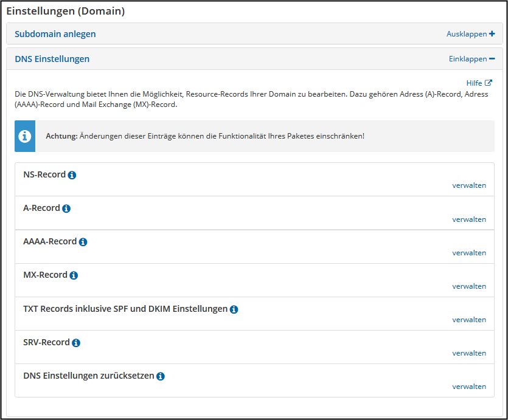Viewport: 508px width, 420px height.
Task: Show info for TXT Records SPF DKIM
Action: pyautogui.click(x=234, y=309)
